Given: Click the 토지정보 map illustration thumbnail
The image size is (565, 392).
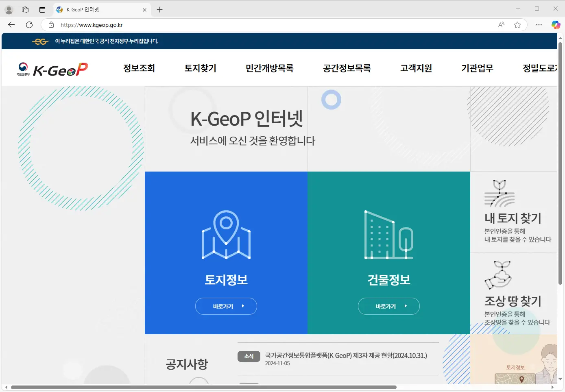Looking at the screenshot, I should 515,379.
